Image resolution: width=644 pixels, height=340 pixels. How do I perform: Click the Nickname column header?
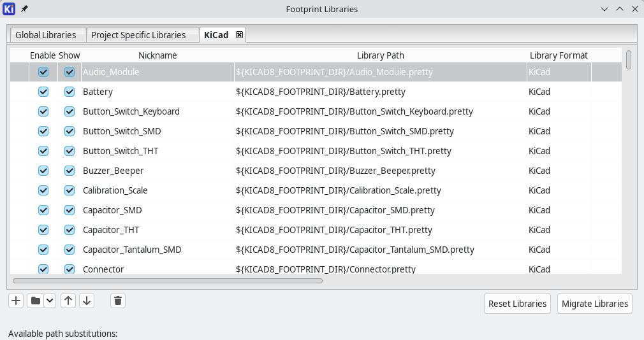click(157, 55)
